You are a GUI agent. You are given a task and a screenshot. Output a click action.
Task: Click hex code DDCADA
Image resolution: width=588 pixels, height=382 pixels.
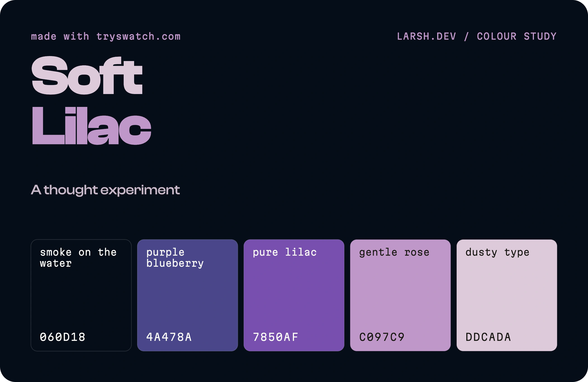[x=488, y=337]
